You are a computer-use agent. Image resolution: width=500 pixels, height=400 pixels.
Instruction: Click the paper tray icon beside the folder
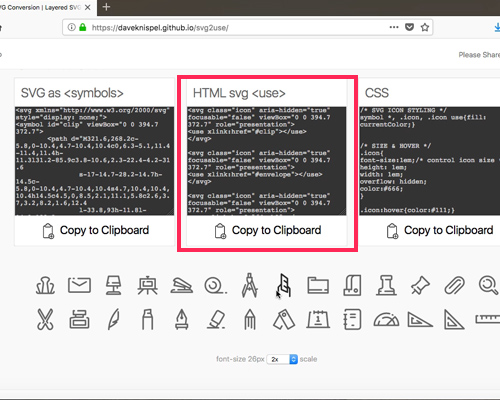(352, 285)
